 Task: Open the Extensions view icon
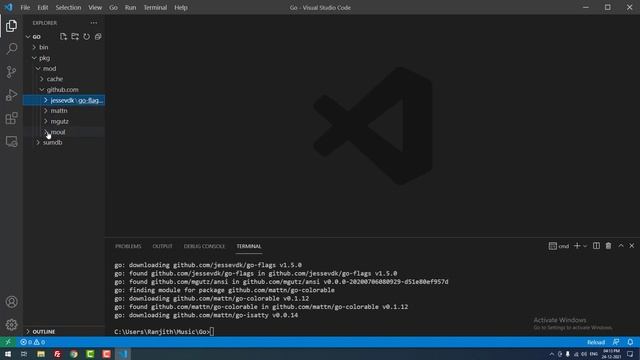(x=11, y=118)
